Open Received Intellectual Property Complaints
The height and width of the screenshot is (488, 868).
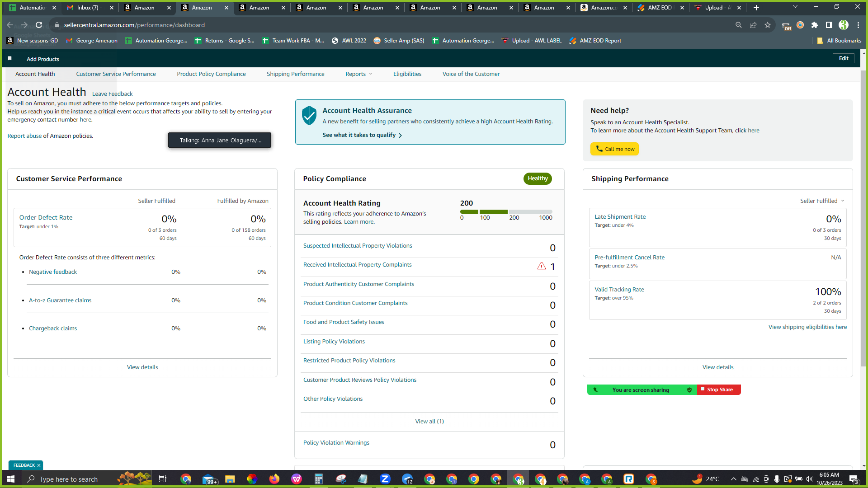pyautogui.click(x=357, y=265)
